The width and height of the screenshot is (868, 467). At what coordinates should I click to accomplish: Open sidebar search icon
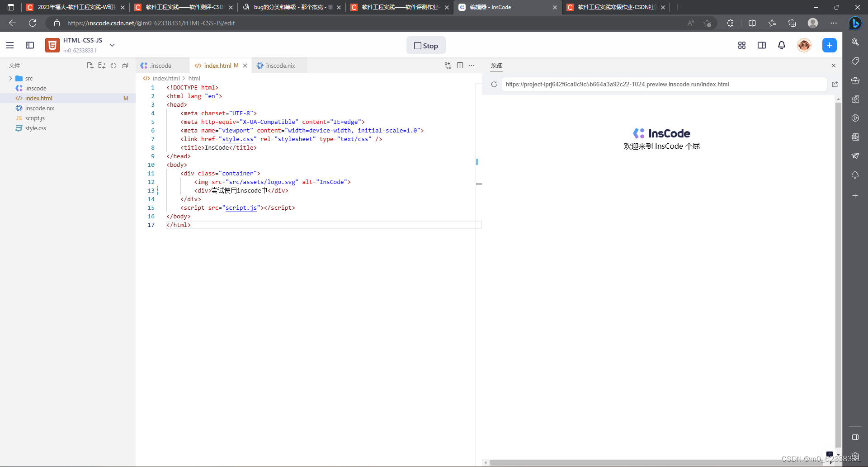tap(855, 42)
